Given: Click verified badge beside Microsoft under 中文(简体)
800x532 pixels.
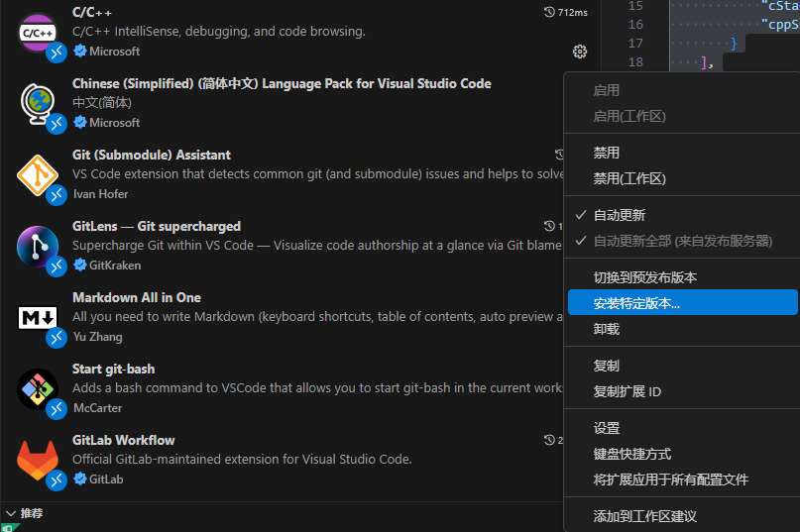Looking at the screenshot, I should tap(79, 123).
